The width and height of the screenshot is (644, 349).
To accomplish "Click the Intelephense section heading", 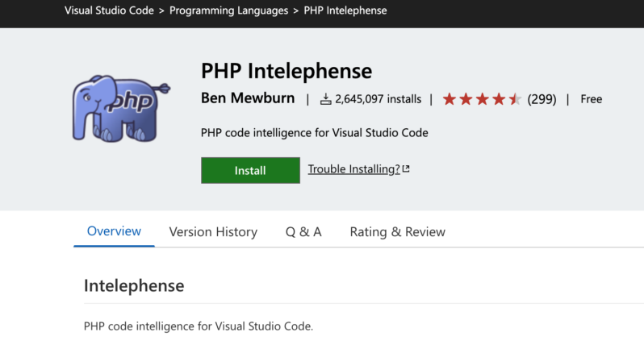I will tap(134, 285).
